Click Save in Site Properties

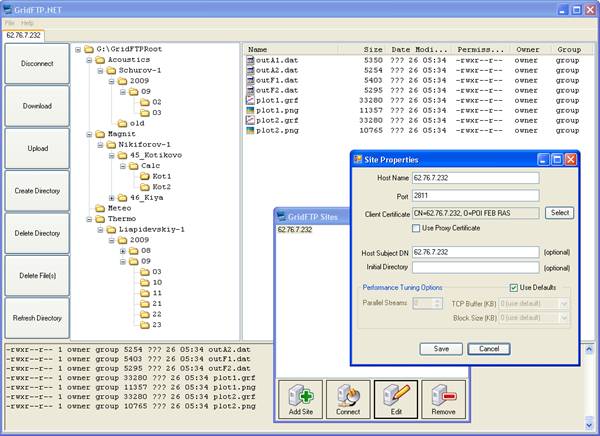(x=441, y=349)
